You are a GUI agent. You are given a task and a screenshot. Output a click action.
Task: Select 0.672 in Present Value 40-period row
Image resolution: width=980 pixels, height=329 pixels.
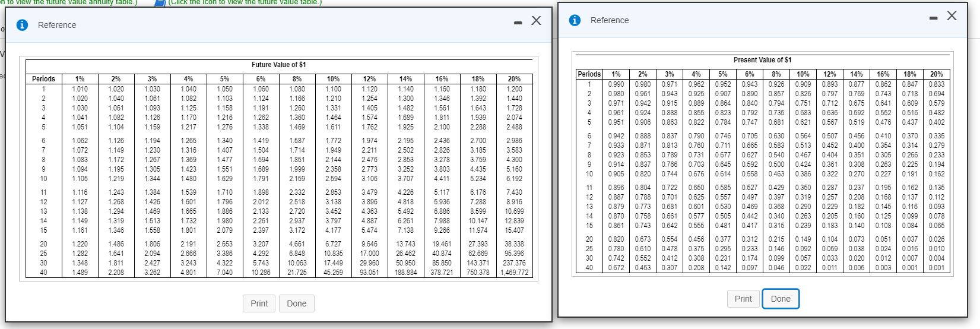pos(616,268)
